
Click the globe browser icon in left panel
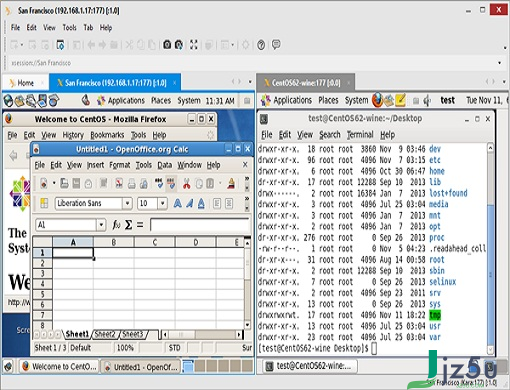point(8,101)
